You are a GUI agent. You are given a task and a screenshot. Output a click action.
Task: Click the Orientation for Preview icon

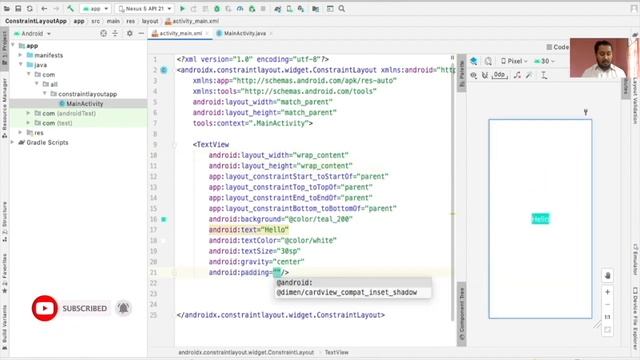pos(488,61)
